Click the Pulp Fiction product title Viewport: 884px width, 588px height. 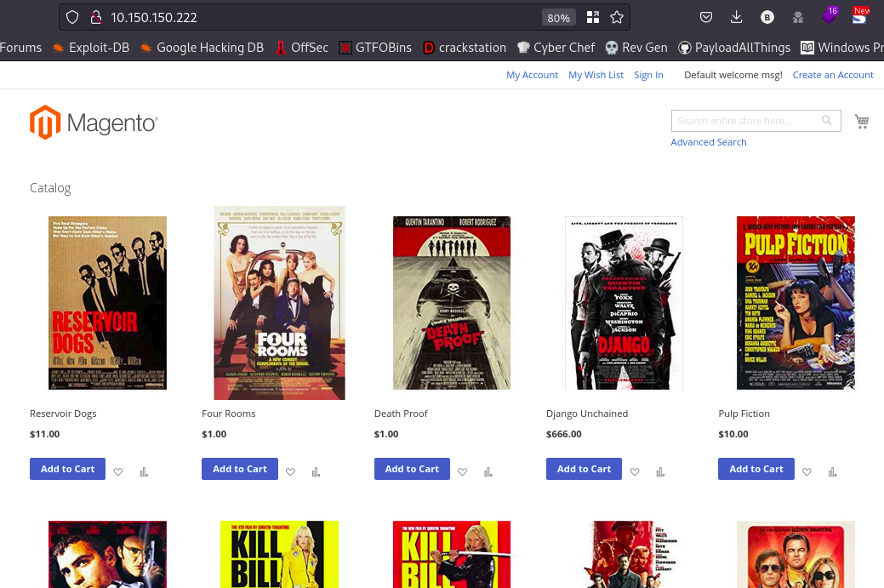point(744,414)
